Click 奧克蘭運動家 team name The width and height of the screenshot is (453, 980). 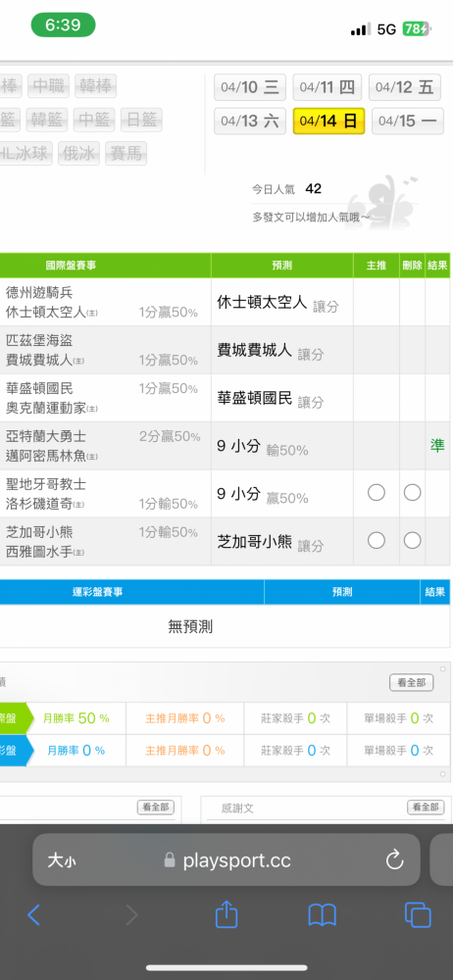46,408
